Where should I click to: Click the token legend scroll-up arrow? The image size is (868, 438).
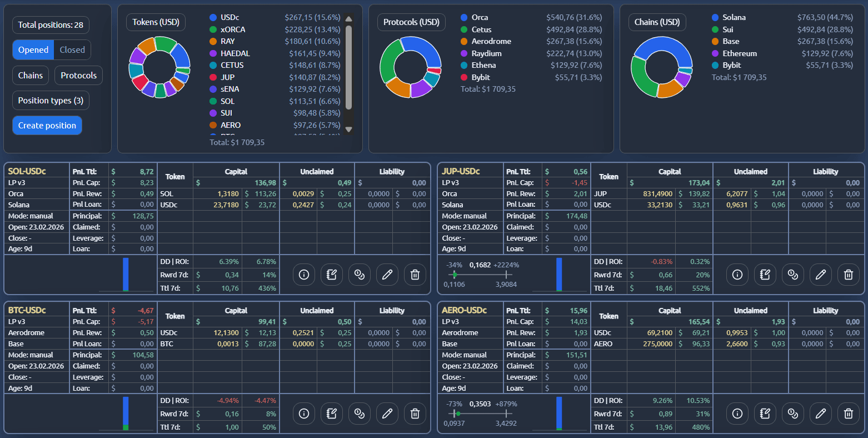pyautogui.click(x=349, y=19)
